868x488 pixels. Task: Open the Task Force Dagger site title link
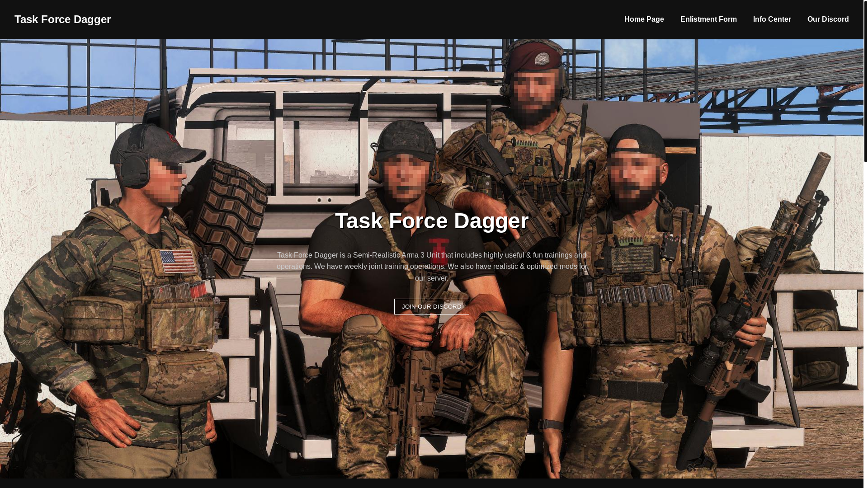point(62,19)
